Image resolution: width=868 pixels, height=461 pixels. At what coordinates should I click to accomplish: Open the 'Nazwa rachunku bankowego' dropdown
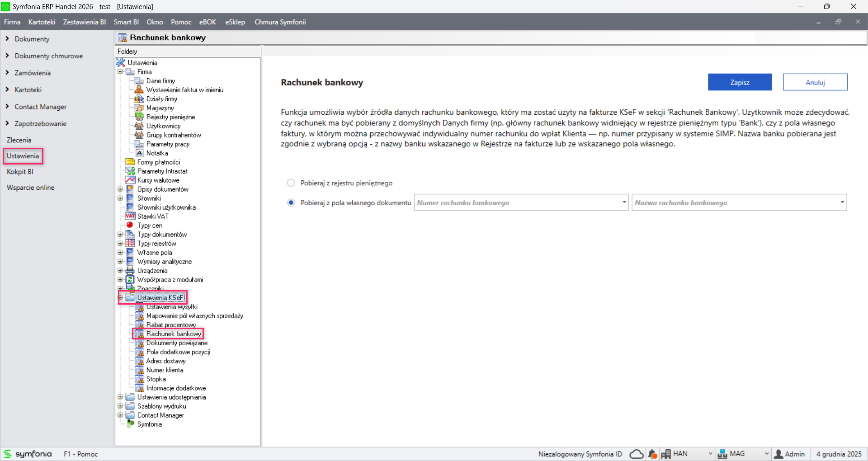(x=842, y=202)
